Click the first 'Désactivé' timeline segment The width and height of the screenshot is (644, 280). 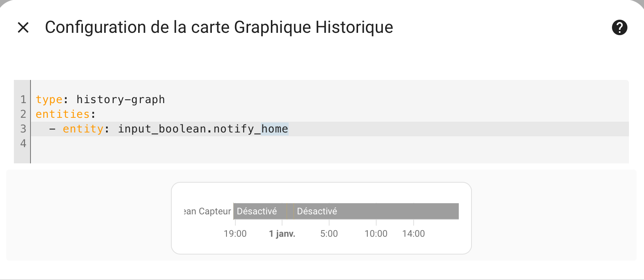pos(260,211)
